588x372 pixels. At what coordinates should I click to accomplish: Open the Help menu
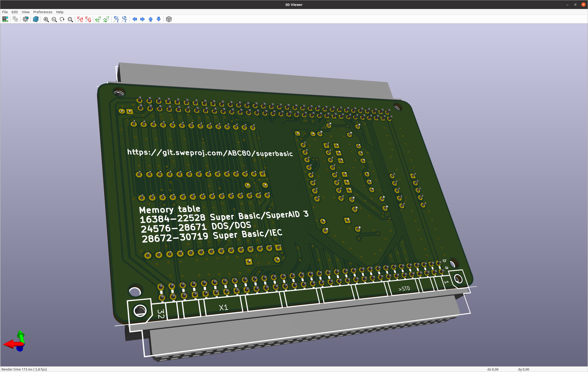click(60, 12)
